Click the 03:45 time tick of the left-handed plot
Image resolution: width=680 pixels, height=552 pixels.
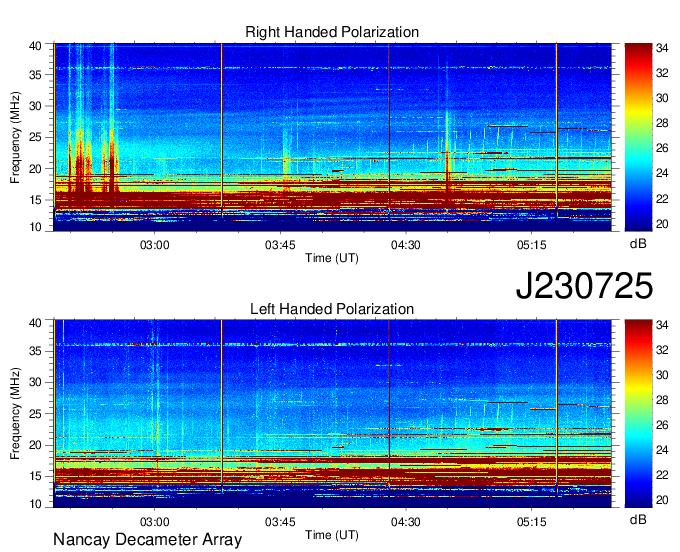[x=280, y=522]
